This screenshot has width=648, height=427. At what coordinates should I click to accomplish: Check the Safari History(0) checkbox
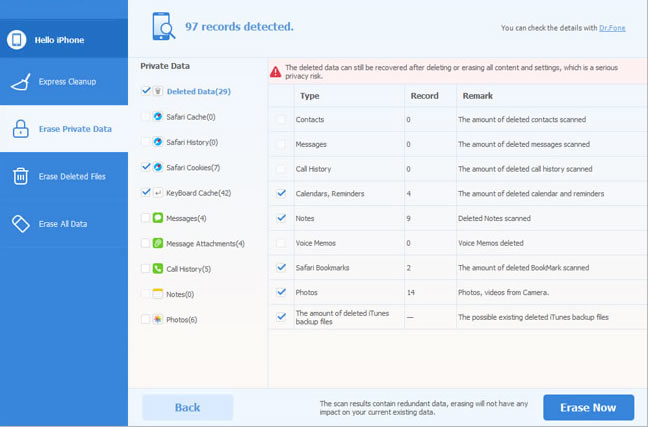[145, 142]
